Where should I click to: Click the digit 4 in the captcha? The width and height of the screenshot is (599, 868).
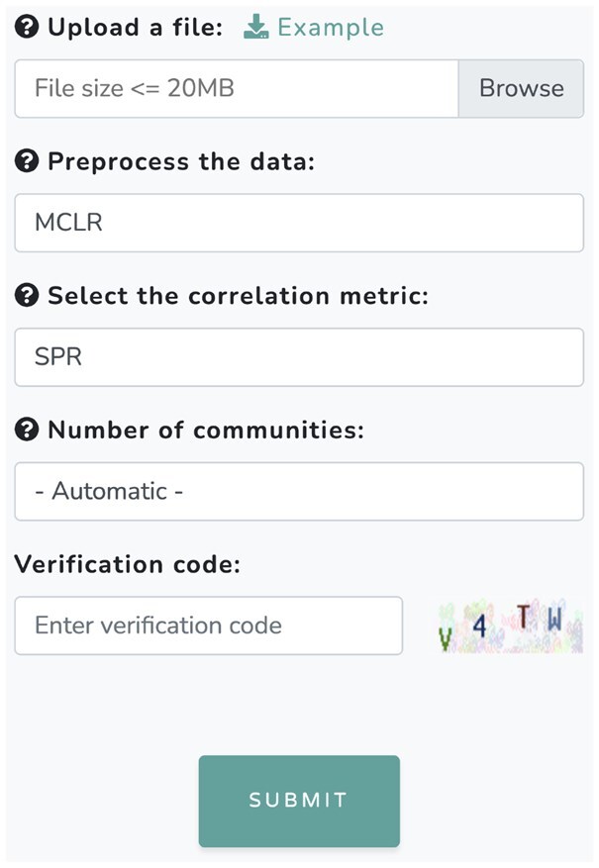[x=480, y=627]
